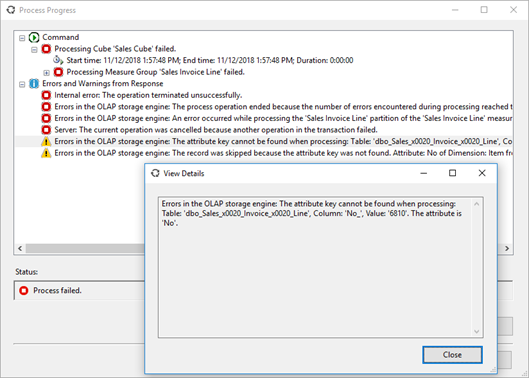The height and width of the screenshot is (378, 529).
Task: Minimize the Process Progress window
Action: [x=455, y=10]
